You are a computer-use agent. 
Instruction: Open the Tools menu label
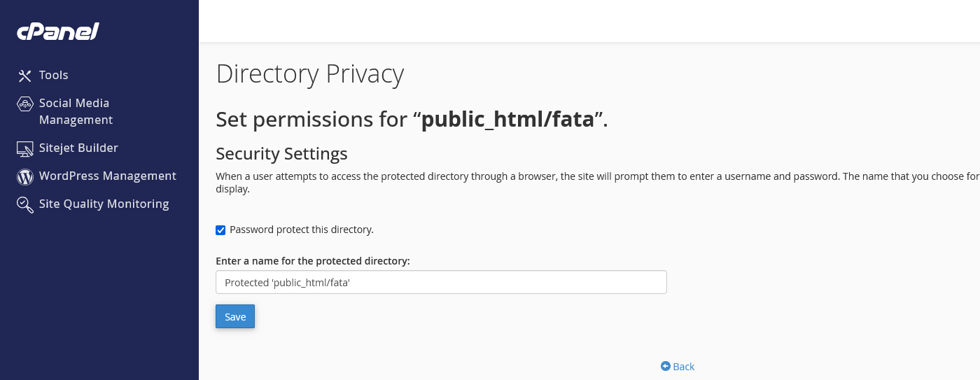pos(54,75)
